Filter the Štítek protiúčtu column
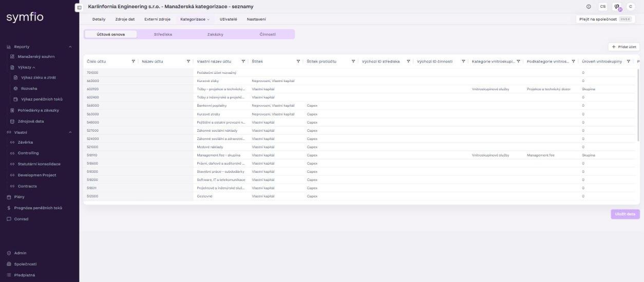 353,62
